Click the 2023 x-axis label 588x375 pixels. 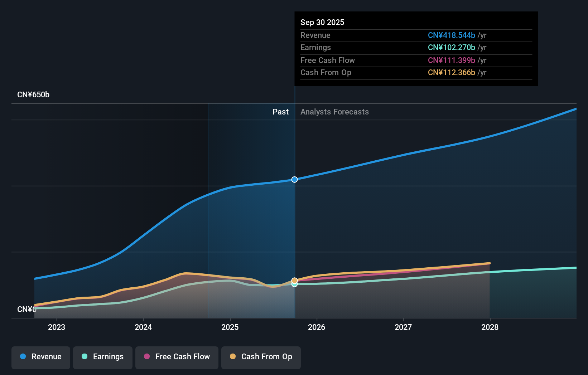[x=57, y=327]
